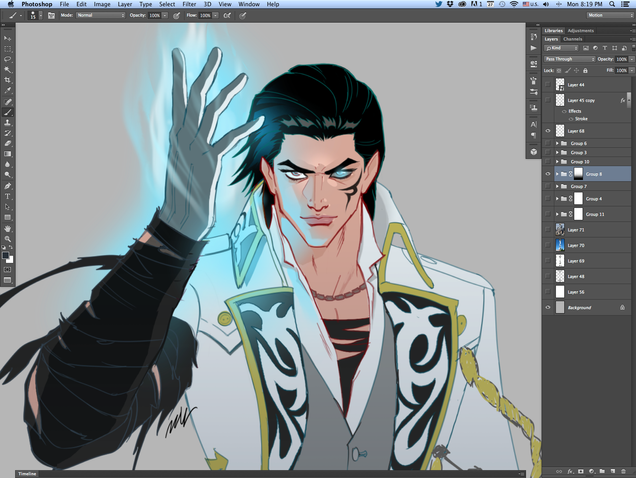636x478 pixels.
Task: Select the Pen tool
Action: coord(7,186)
